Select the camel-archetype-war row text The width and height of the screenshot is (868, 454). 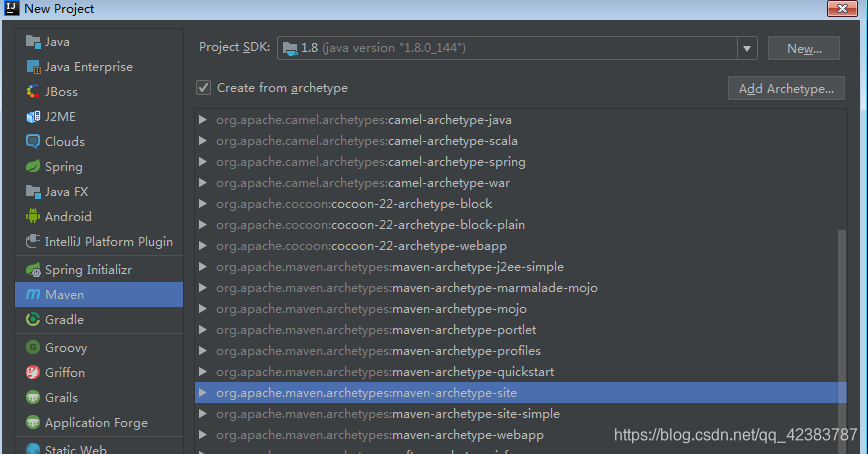(x=363, y=183)
